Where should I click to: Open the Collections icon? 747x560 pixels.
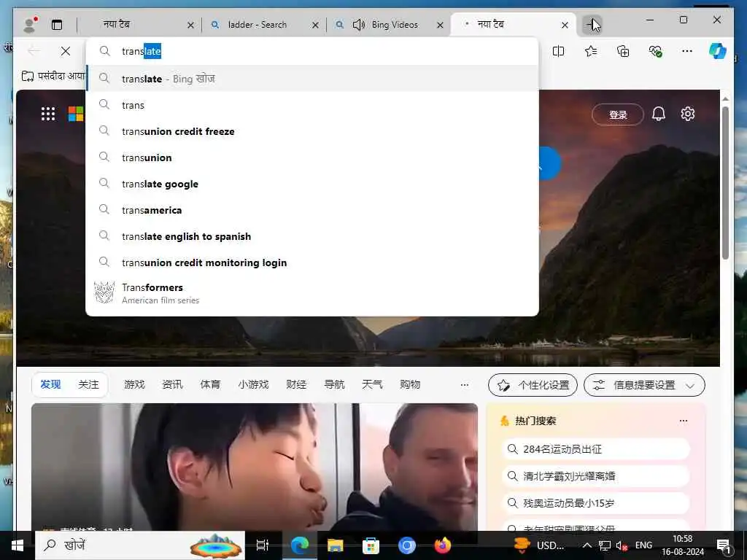[623, 51]
